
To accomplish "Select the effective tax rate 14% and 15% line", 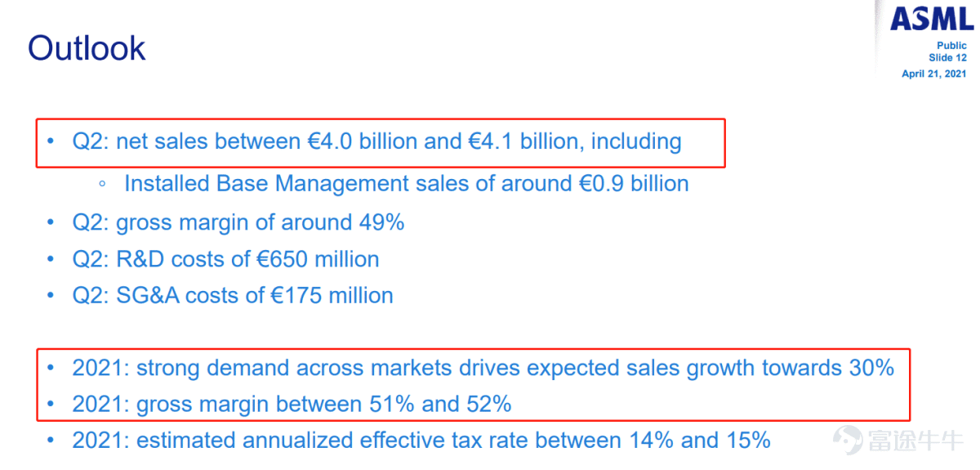I will (421, 441).
